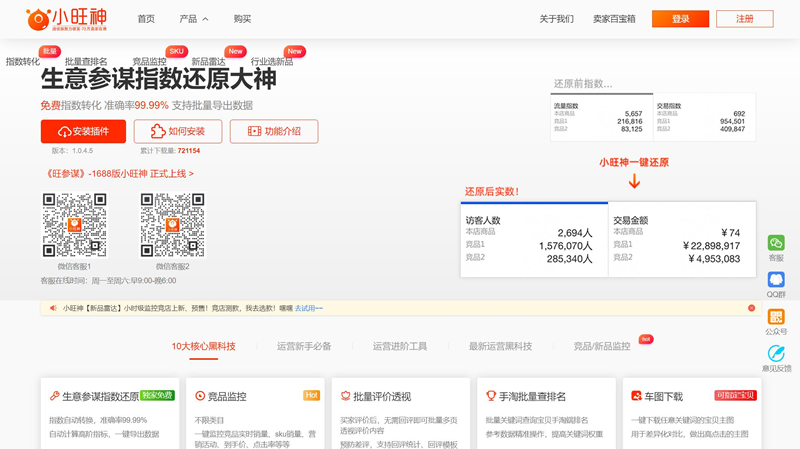The height and width of the screenshot is (449, 800).
Task: Click the download count 721154
Action: (189, 151)
